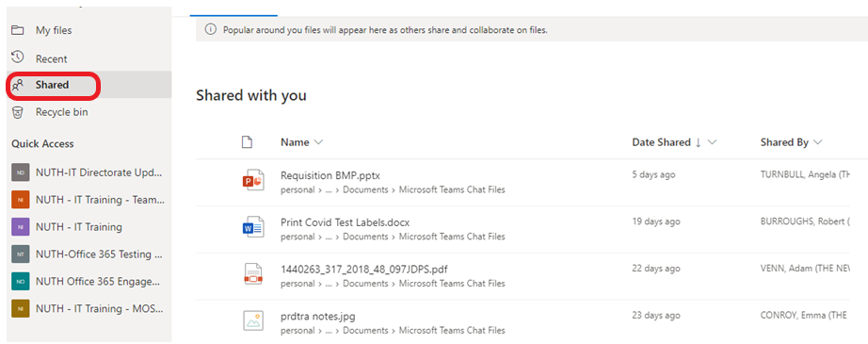
Task: Click the info icon in the banner
Action: point(211,29)
